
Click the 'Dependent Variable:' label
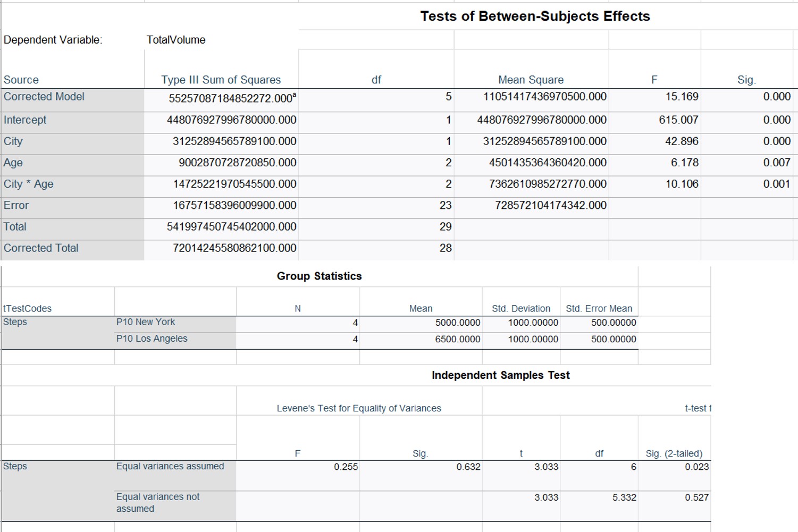(53, 40)
